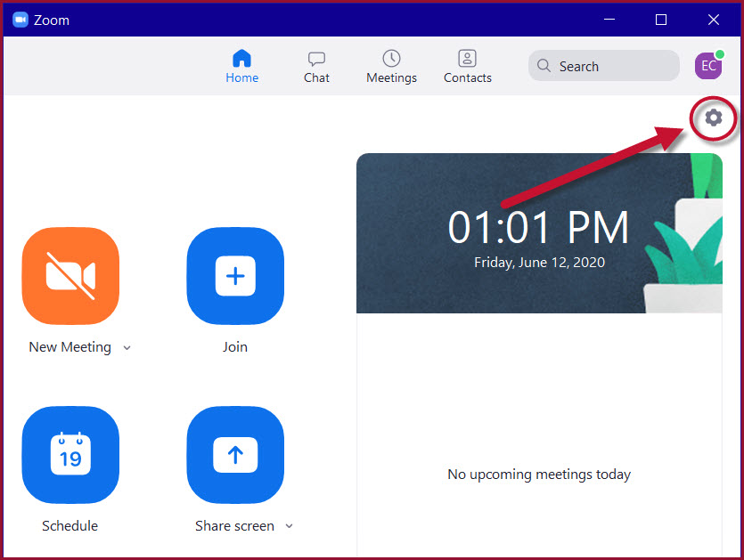This screenshot has width=744, height=560.
Task: Click into the Search field
Action: [x=603, y=66]
